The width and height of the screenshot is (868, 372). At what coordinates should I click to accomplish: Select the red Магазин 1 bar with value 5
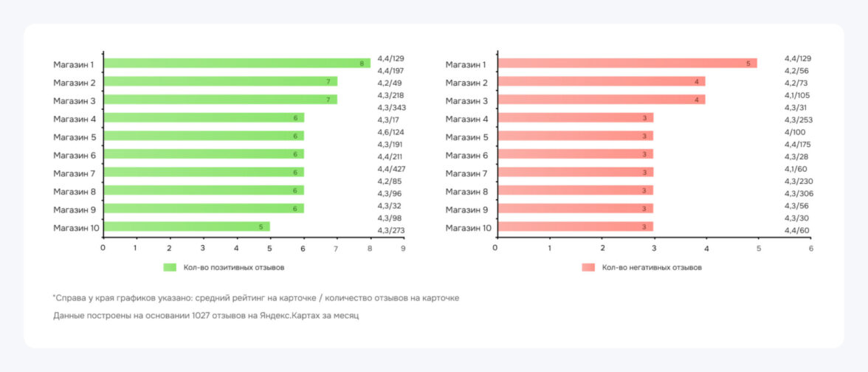pos(626,63)
